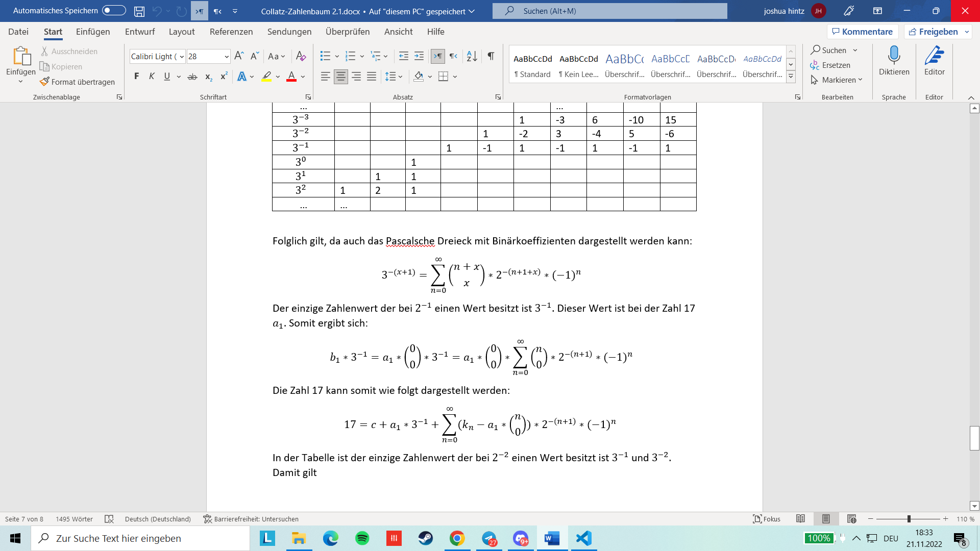Open Google Chrome from the taskbar
Image resolution: width=980 pixels, height=551 pixels.
tap(457, 538)
